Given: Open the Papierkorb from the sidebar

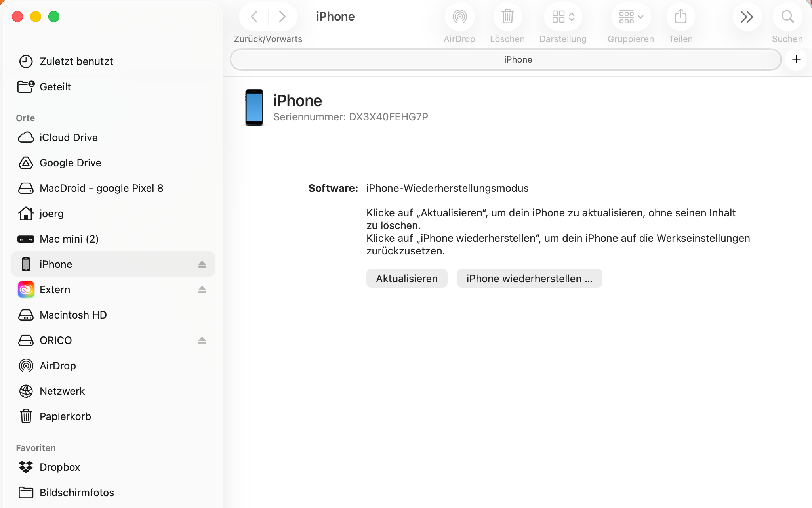Looking at the screenshot, I should [x=65, y=416].
